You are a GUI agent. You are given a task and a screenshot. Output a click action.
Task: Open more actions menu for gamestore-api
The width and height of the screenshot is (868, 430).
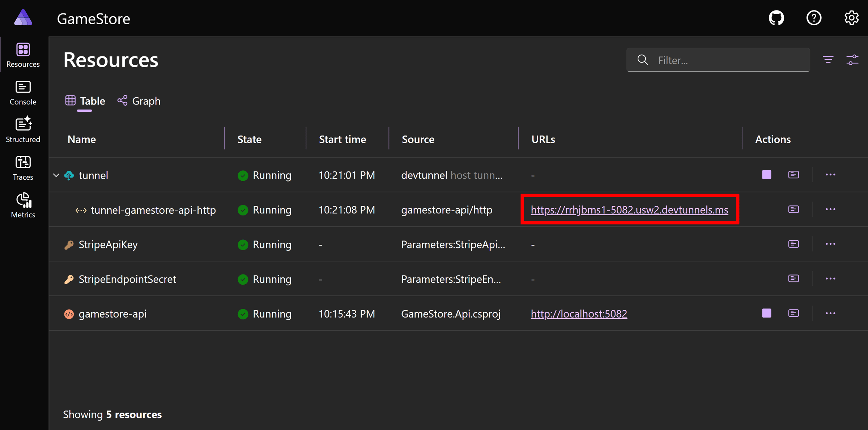830,313
